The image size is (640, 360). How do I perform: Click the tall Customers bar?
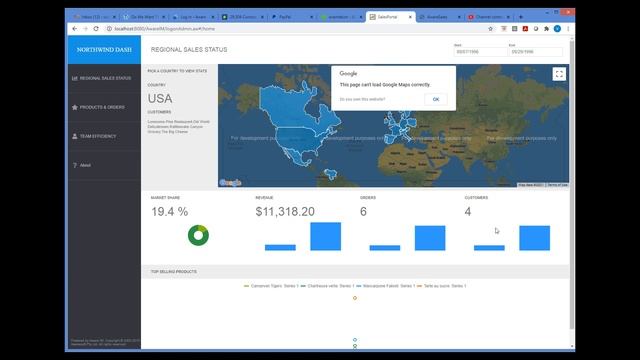534,238
